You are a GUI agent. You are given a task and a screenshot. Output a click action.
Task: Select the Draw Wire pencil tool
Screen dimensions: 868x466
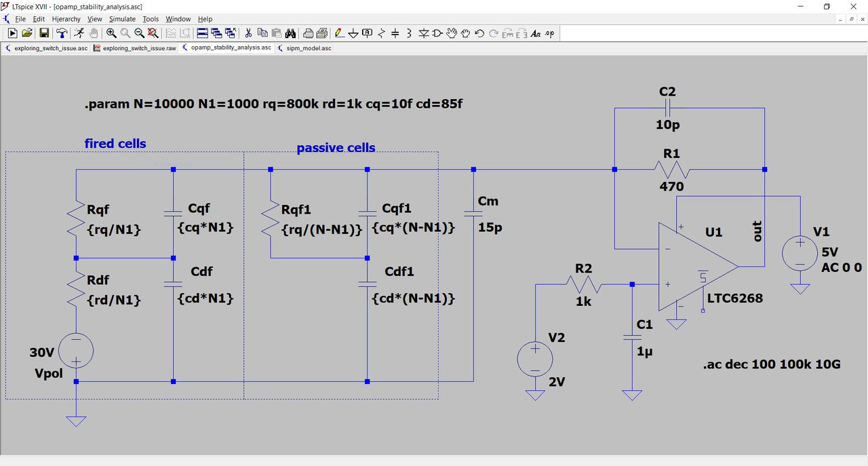[339, 33]
